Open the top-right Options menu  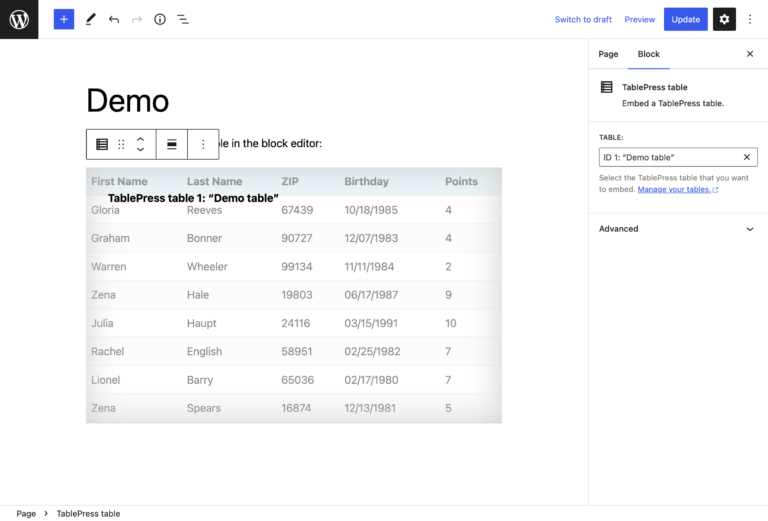pyautogui.click(x=750, y=19)
